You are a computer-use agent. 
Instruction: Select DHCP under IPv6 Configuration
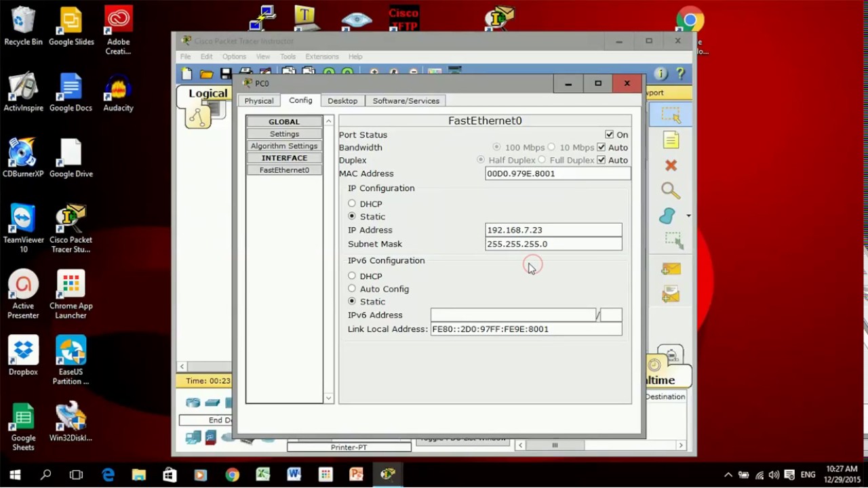pos(351,276)
